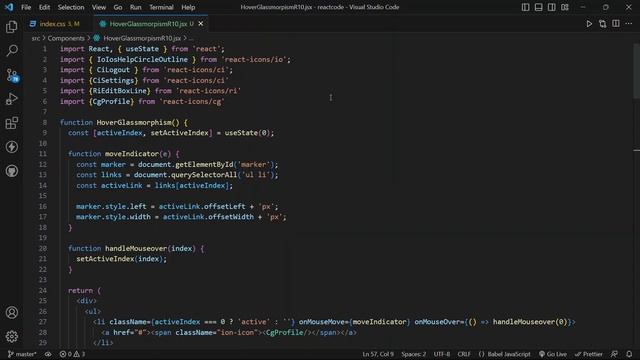Image resolution: width=640 pixels, height=360 pixels.
Task: Open changes compare icon in editor toolbar
Action: (602, 24)
